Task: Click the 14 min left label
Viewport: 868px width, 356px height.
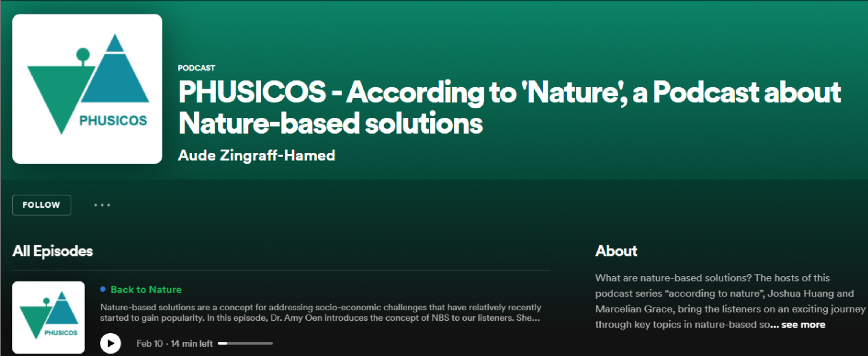Action: click(x=192, y=343)
